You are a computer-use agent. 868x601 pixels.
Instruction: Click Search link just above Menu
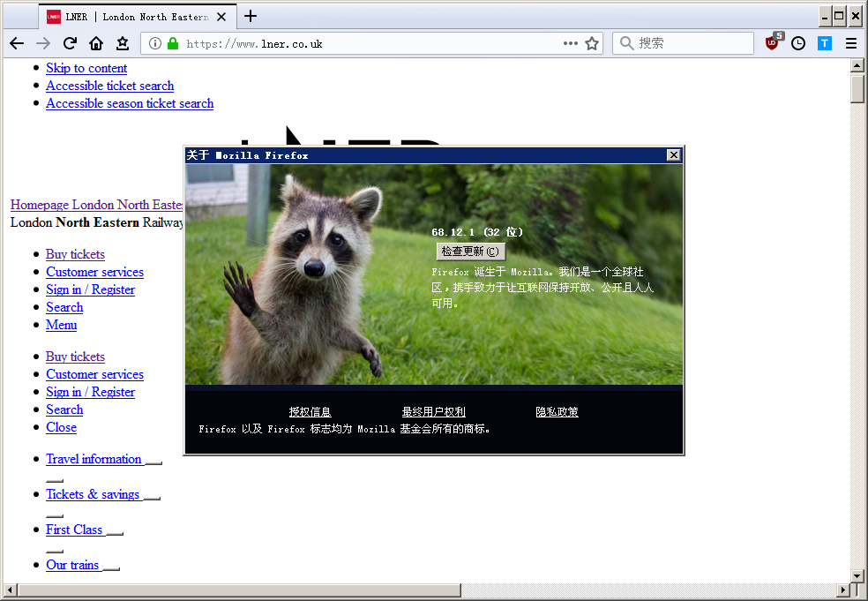[64, 307]
